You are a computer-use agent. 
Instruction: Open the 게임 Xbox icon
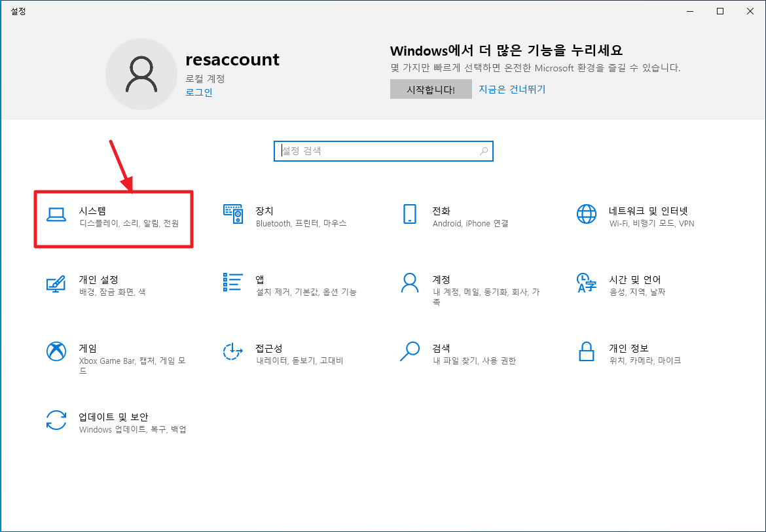pyautogui.click(x=56, y=351)
